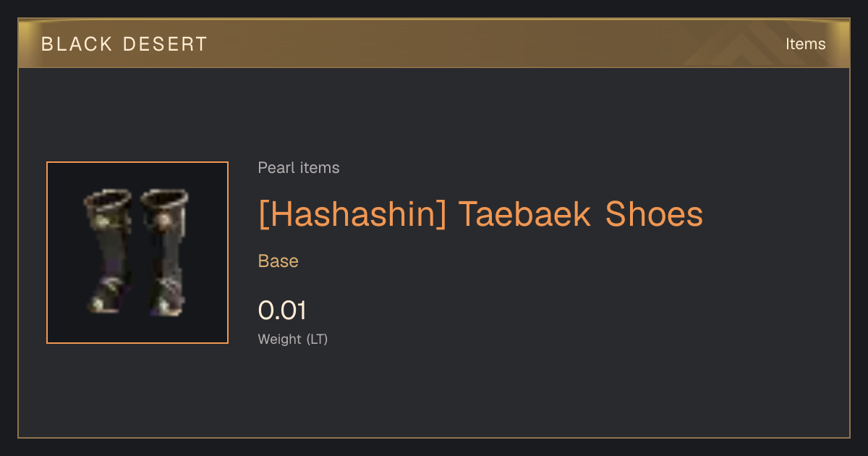This screenshot has width=868, height=456.
Task: Click the Weight (LT) label
Action: point(293,339)
